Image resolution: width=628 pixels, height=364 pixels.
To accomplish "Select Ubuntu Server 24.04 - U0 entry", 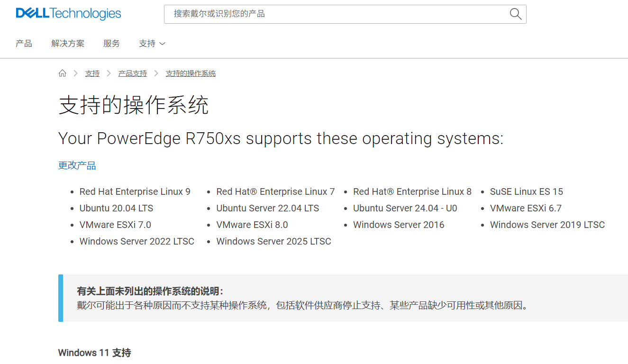I will 405,209.
